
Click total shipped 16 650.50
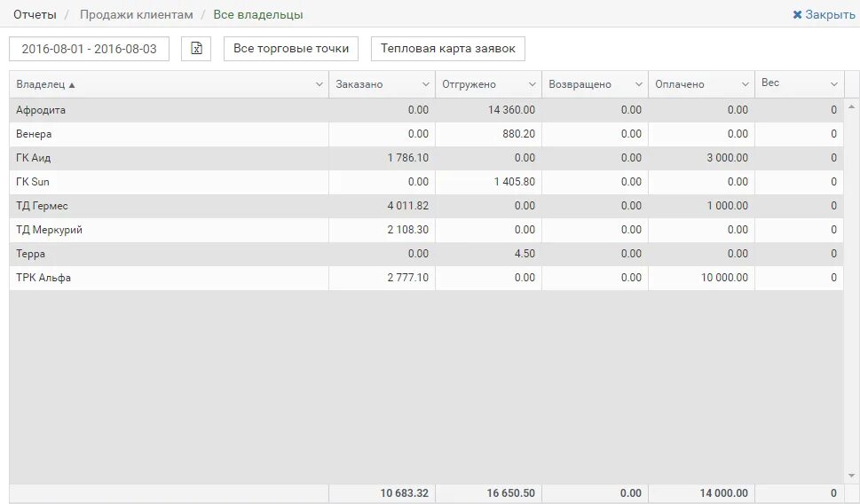(x=510, y=493)
